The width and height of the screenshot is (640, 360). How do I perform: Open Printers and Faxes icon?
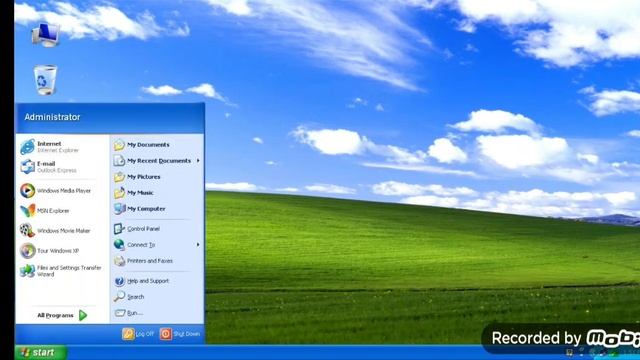click(119, 260)
